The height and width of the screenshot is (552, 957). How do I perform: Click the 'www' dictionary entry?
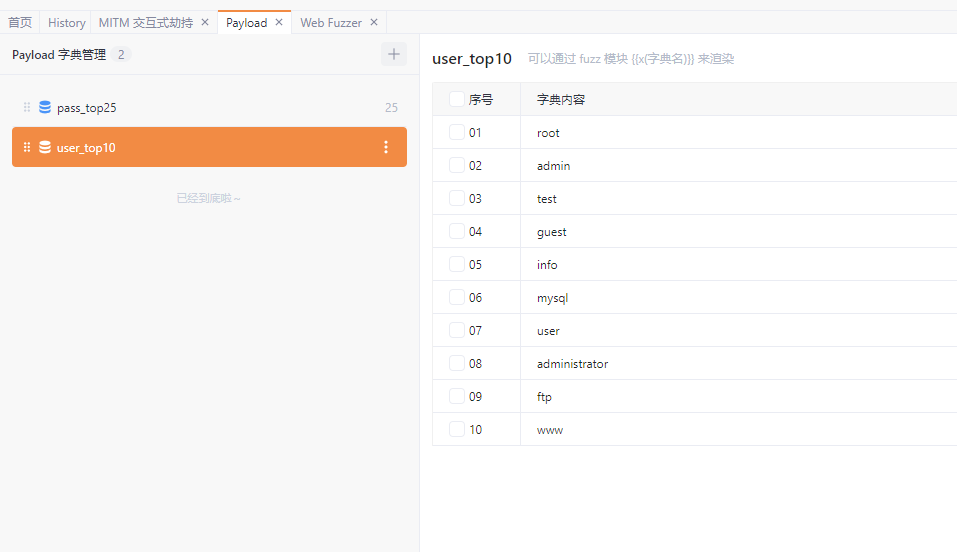click(550, 430)
